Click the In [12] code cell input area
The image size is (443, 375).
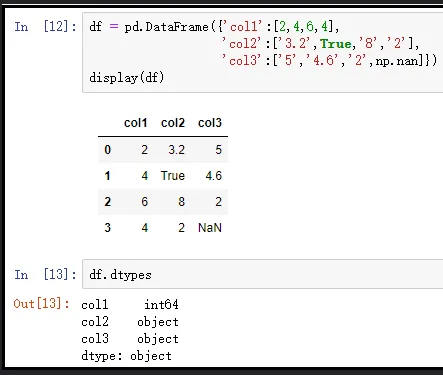(x=263, y=52)
